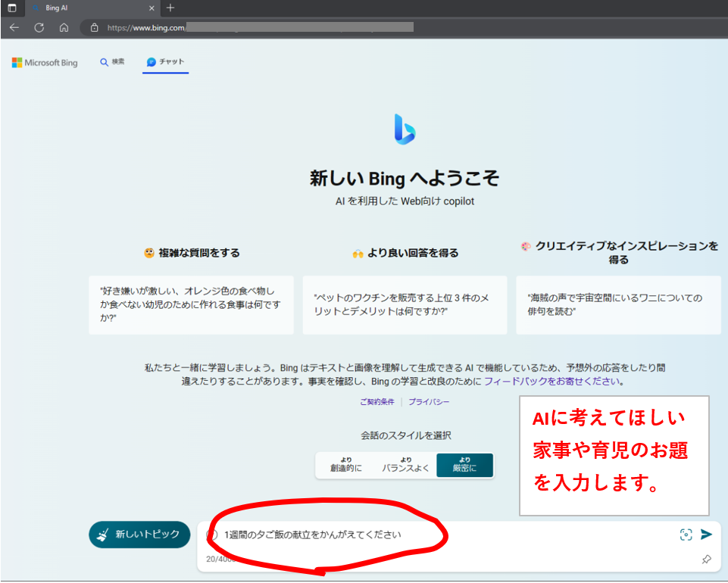Open the ご契約条件 terms link

(x=377, y=402)
